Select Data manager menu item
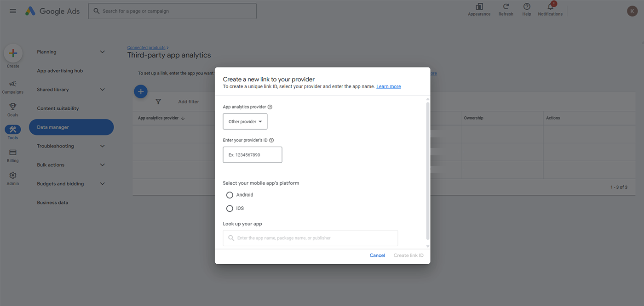This screenshot has width=644, height=306. pos(71,127)
